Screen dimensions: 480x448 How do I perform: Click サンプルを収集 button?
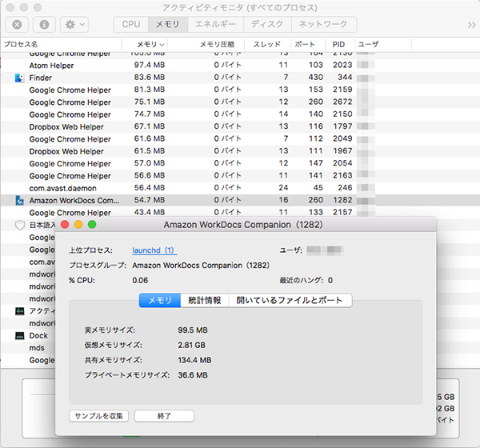click(98, 416)
